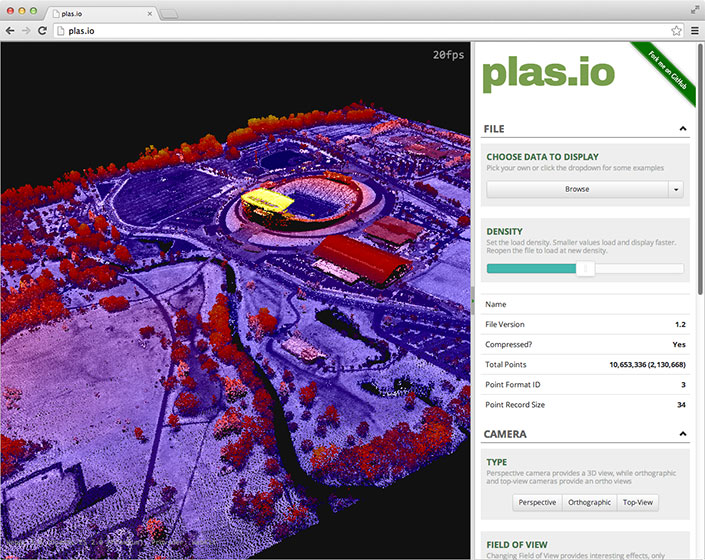Screen dimensions: 705x560
Task: Click the browser back arrow
Action: click(x=10, y=31)
